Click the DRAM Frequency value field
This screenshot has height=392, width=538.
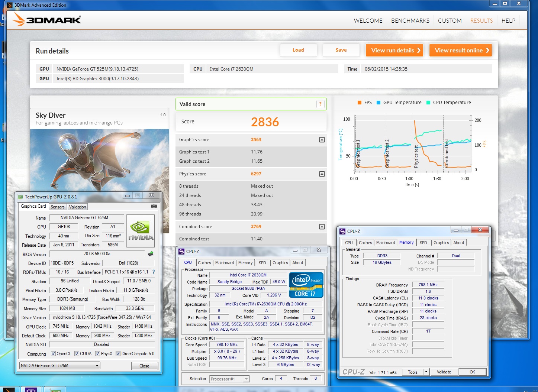(x=428, y=285)
